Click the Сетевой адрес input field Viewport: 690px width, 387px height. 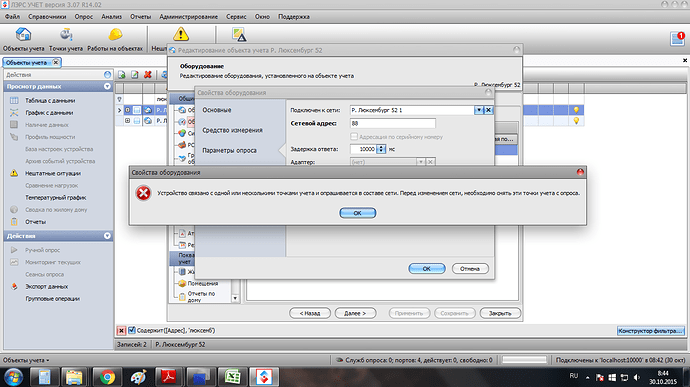click(x=393, y=123)
